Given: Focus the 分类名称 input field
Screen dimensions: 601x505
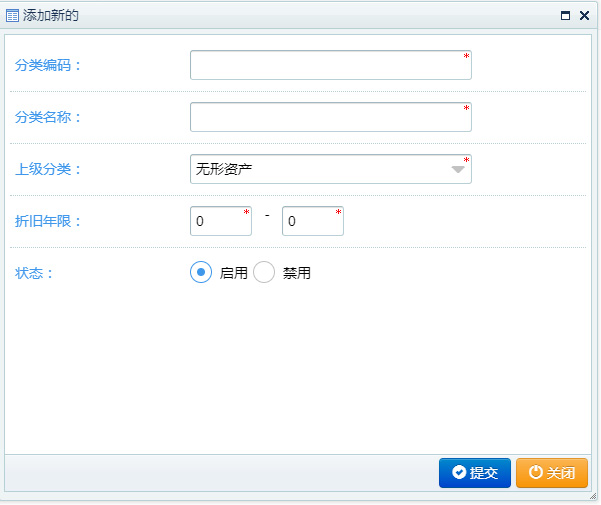Looking at the screenshot, I should click(330, 117).
